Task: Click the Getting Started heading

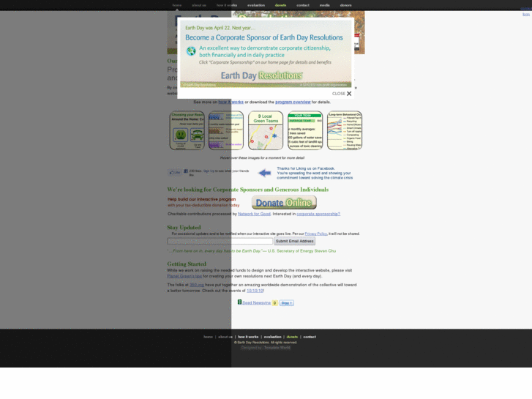Action: pos(187,264)
